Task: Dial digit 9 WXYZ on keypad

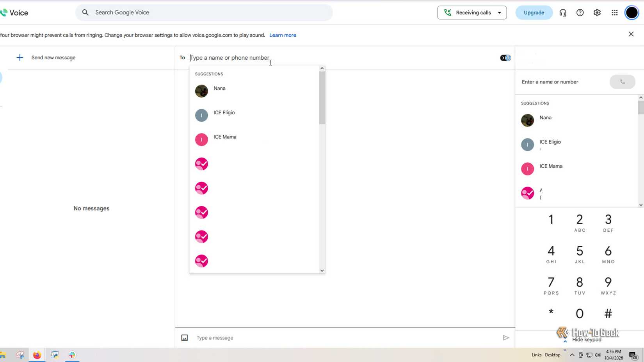Action: tap(608, 286)
